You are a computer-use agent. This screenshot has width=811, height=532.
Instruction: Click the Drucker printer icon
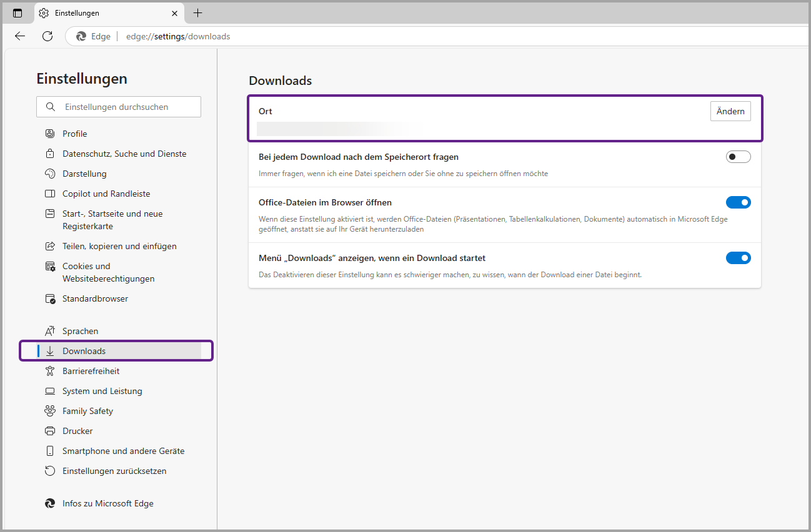click(50, 431)
